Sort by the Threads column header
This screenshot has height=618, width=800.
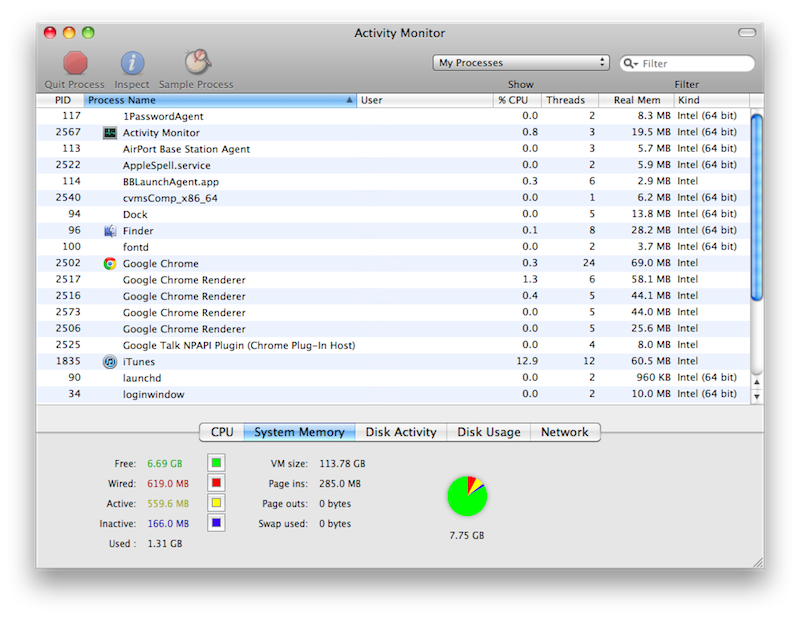(x=570, y=100)
